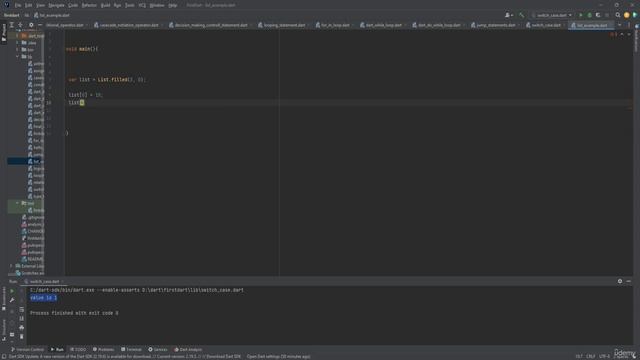Open the Navigate menu

pyautogui.click(x=56, y=5)
